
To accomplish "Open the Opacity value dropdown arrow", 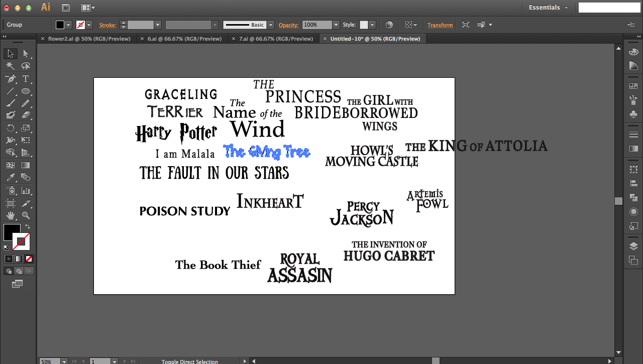I will (336, 25).
